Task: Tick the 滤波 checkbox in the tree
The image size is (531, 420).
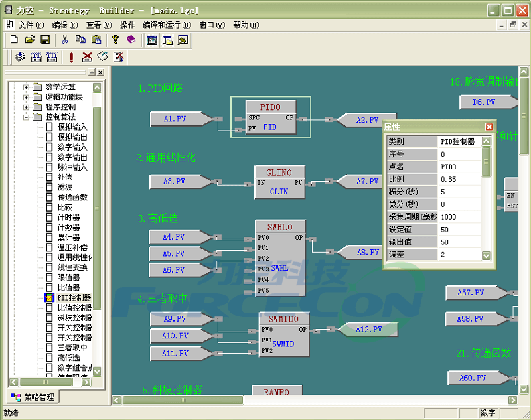Action: point(49,187)
